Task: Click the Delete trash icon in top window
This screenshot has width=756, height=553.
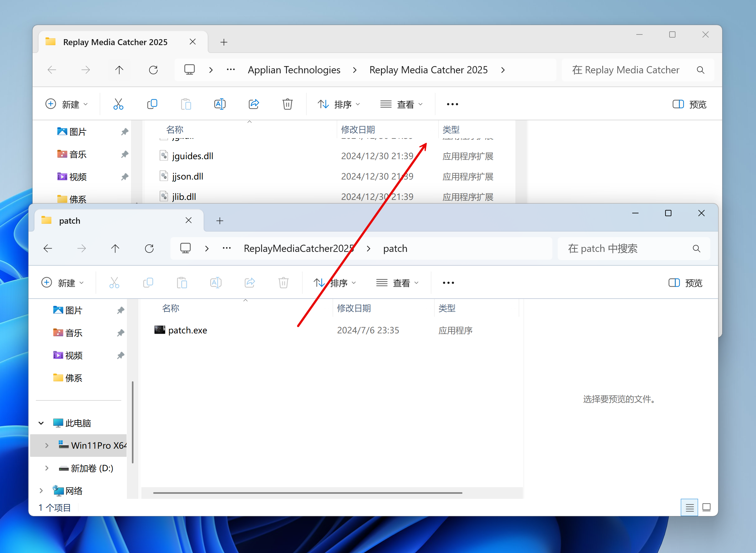Action: [287, 104]
